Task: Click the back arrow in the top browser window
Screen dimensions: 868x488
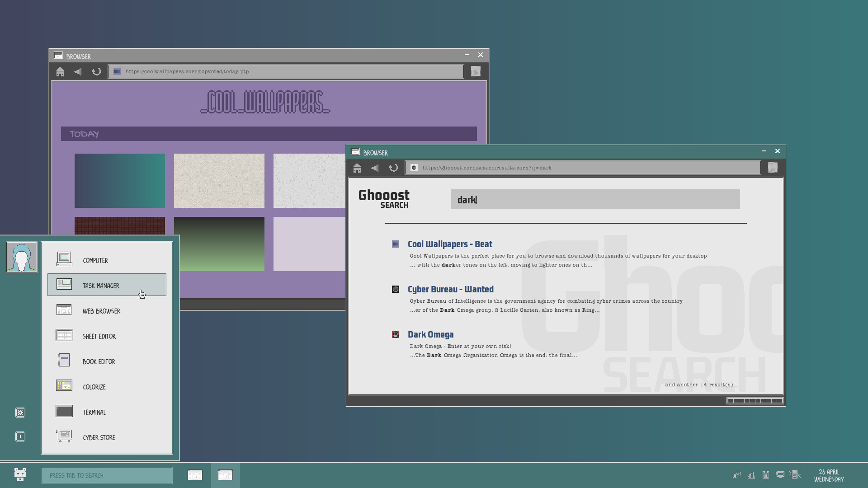Action: coord(78,71)
